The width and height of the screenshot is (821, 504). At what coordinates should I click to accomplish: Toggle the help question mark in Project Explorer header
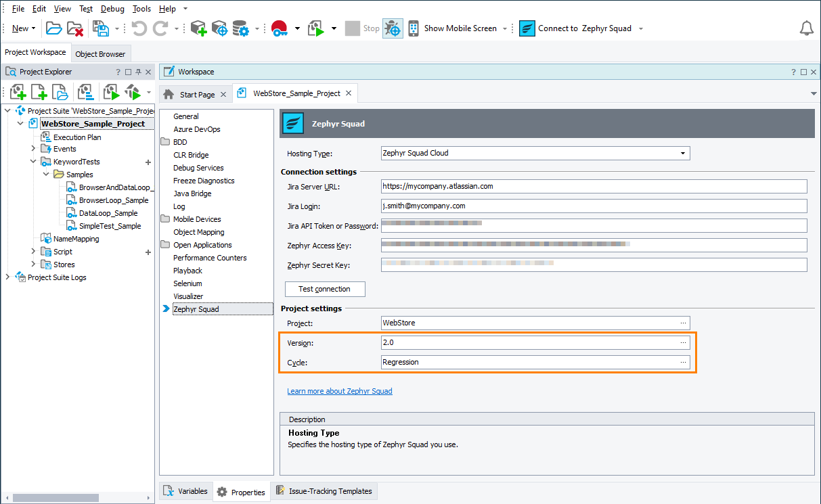119,71
